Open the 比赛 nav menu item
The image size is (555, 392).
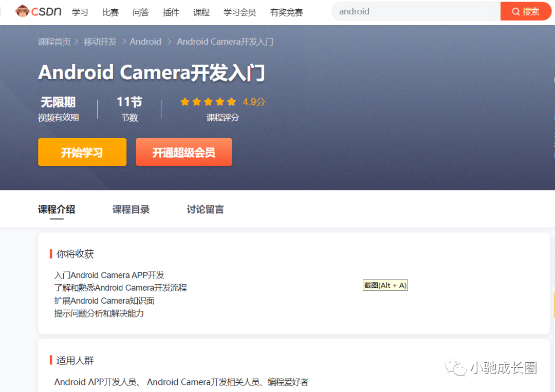click(x=110, y=12)
